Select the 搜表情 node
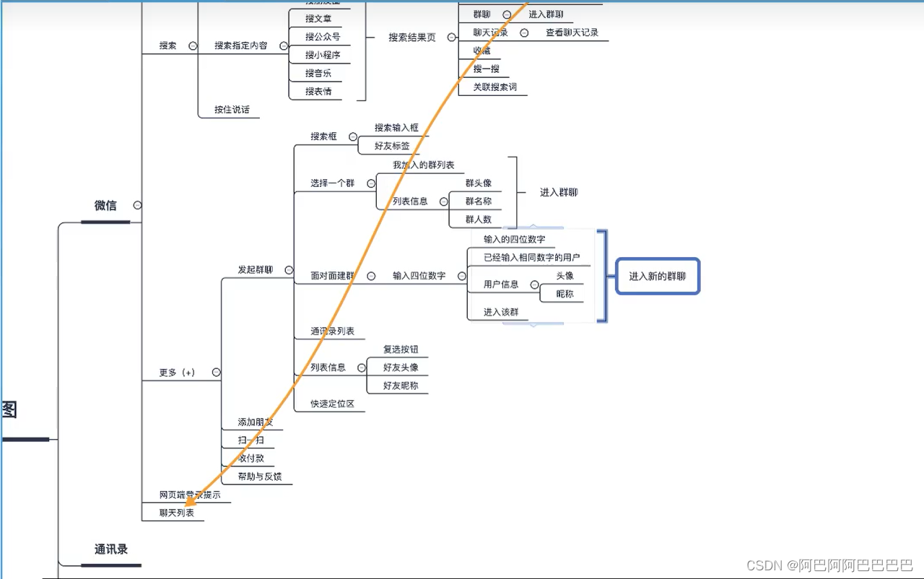This screenshot has height=579, width=924. click(318, 92)
